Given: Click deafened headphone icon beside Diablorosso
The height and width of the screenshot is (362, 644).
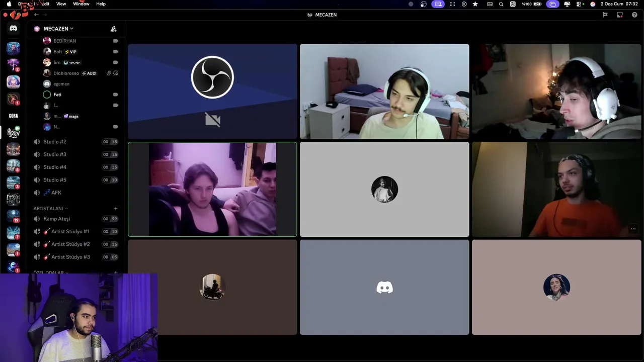Looking at the screenshot, I should point(116,73).
